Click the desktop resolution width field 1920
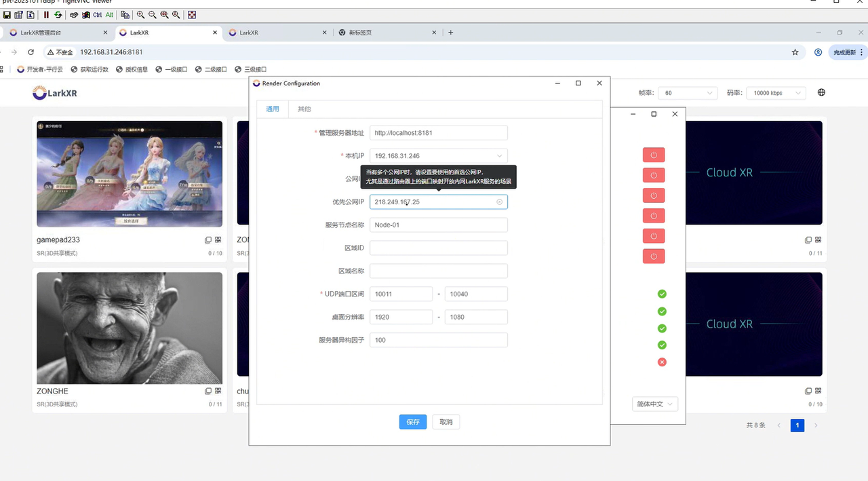Image resolution: width=868 pixels, height=481 pixels. tap(401, 318)
